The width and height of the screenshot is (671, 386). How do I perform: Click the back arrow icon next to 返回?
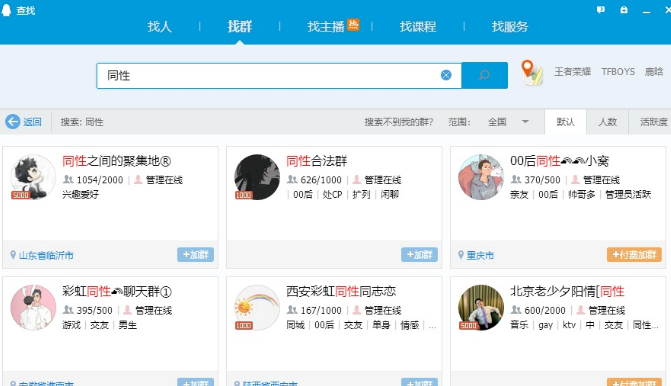click(x=12, y=122)
